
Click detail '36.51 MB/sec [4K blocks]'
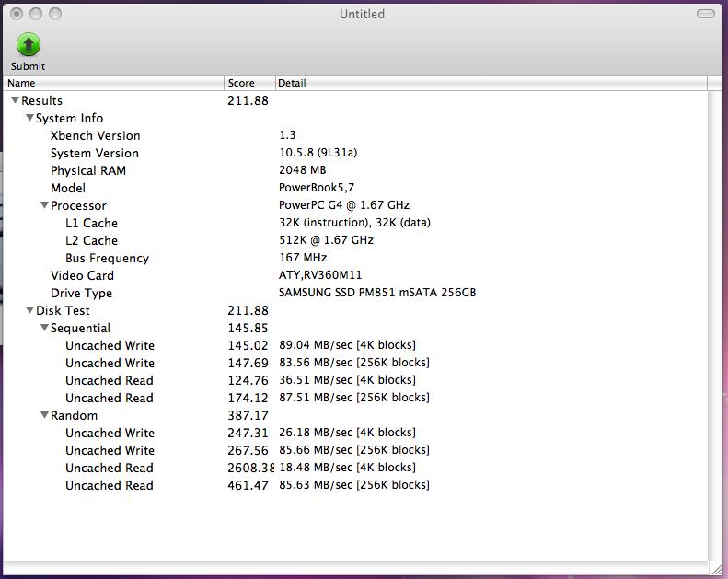(347, 380)
